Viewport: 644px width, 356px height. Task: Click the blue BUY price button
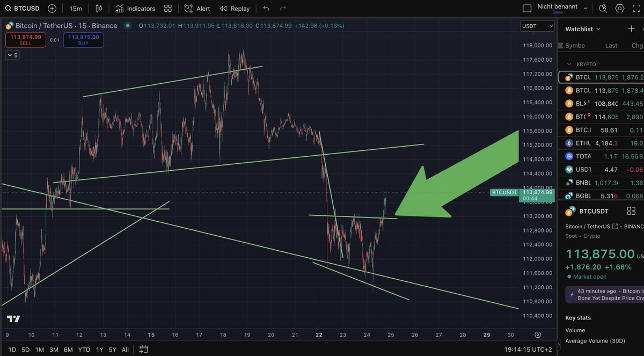[83, 40]
